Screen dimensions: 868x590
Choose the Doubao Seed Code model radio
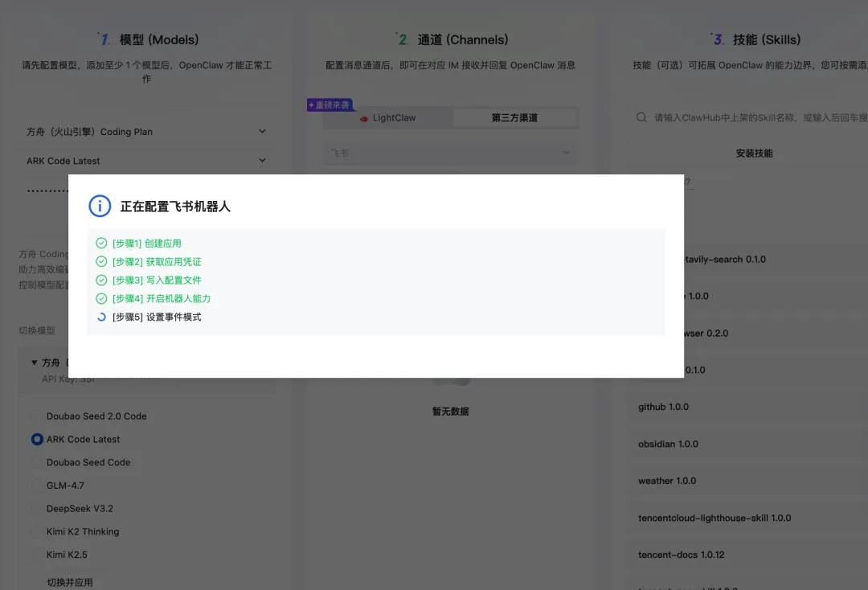tap(36, 462)
